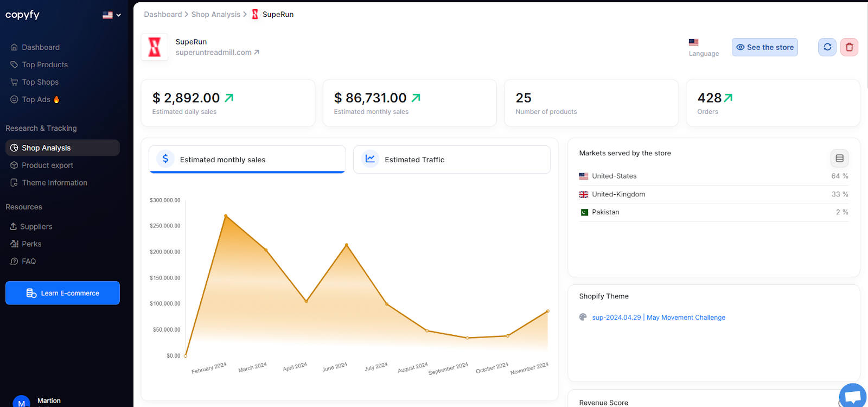Click the June 2024 chart data point
The height and width of the screenshot is (407, 868).
pos(347,245)
